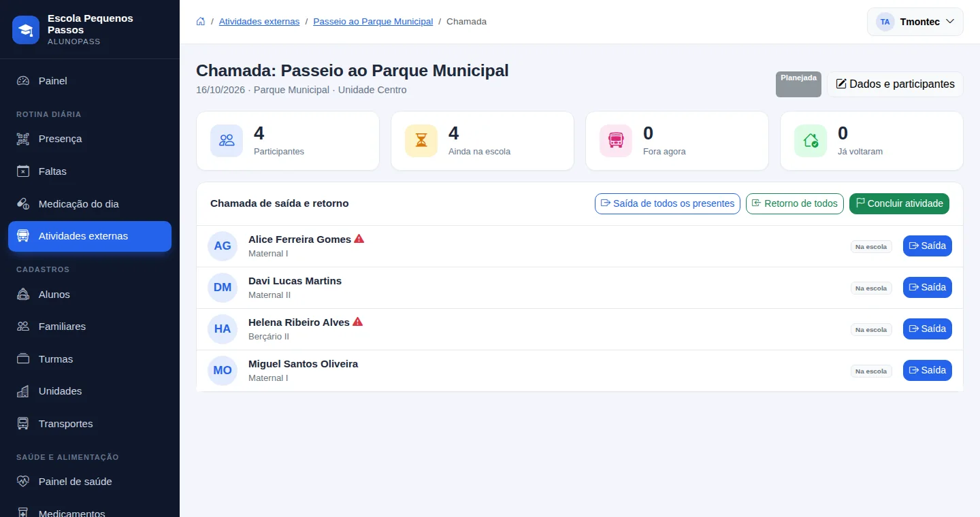
Task: Open Painel de saúde
Action: [90, 482]
